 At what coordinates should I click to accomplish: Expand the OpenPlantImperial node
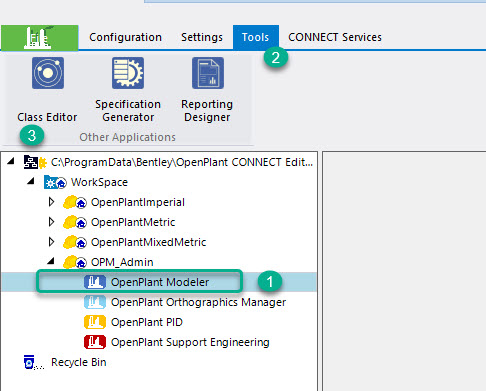click(x=51, y=202)
